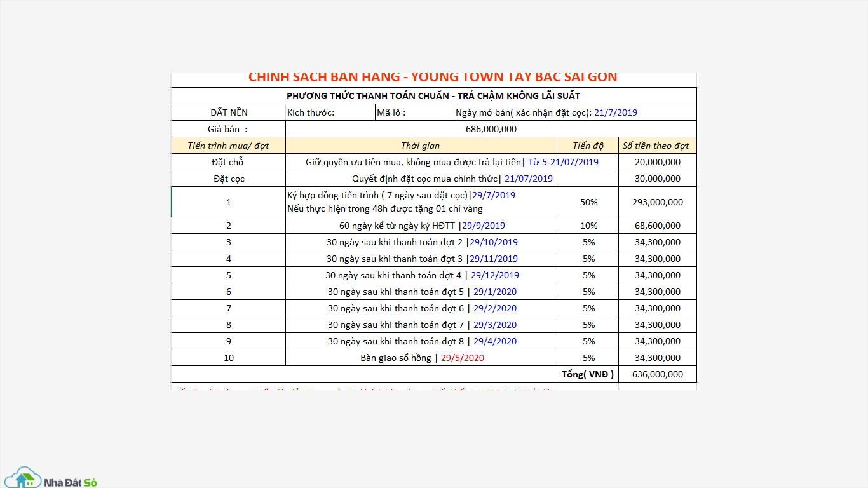Select the 5% cell in the 'Bàn giao sổ hồng' row

pos(589,358)
